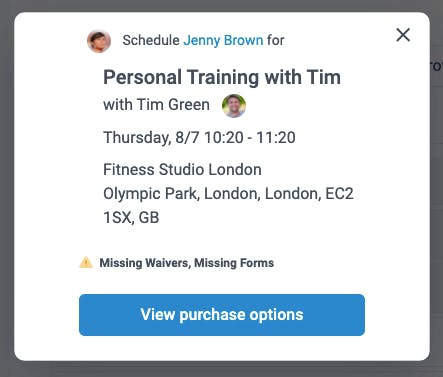Open the Jenny Brown client link
Image resolution: width=443 pixels, height=377 pixels.
click(223, 40)
